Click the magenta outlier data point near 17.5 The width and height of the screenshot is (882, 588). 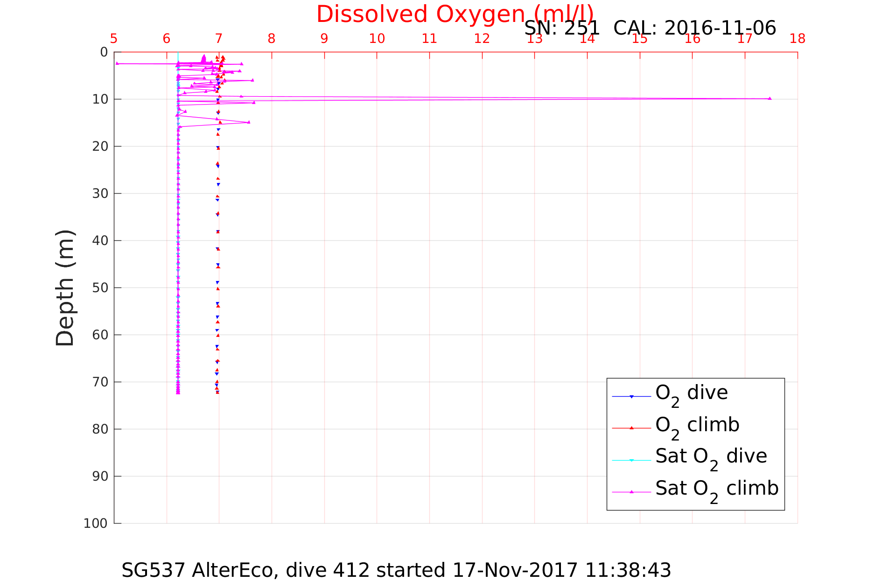point(770,98)
